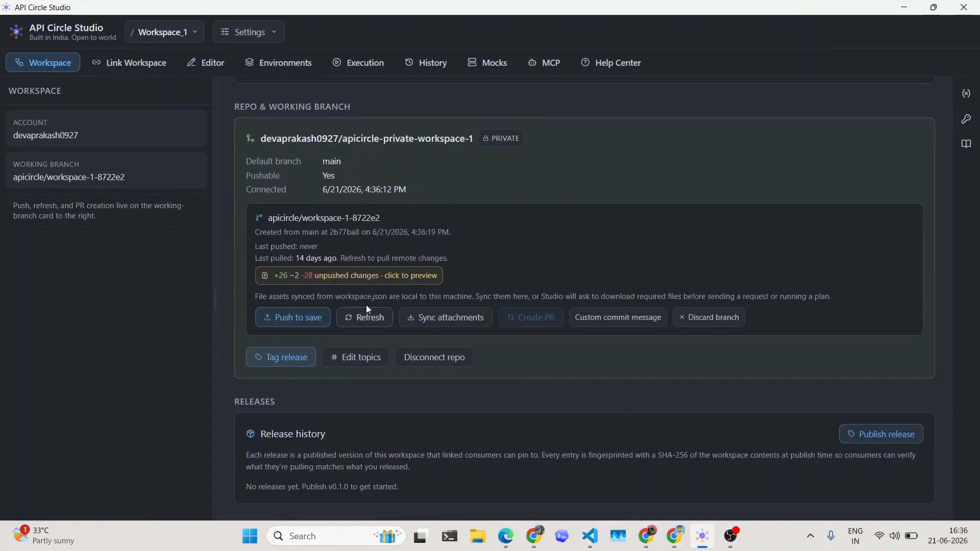The height and width of the screenshot is (551, 980).
Task: Click the Create PR button
Action: pyautogui.click(x=531, y=317)
